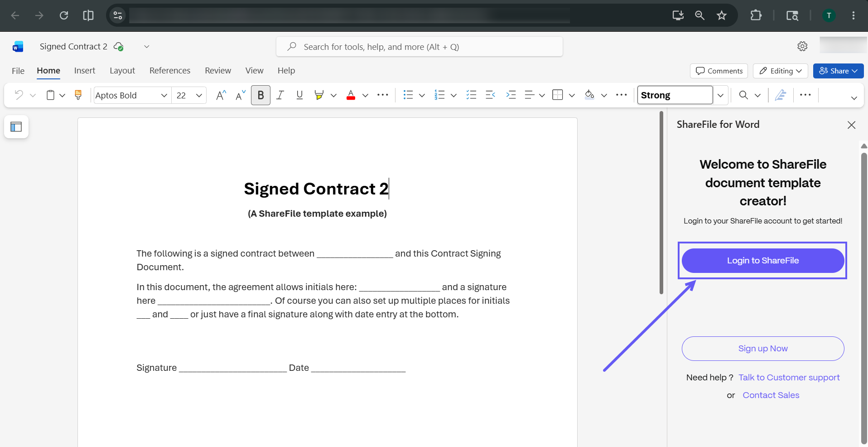Open more paragraph options ellipsis

click(x=622, y=95)
